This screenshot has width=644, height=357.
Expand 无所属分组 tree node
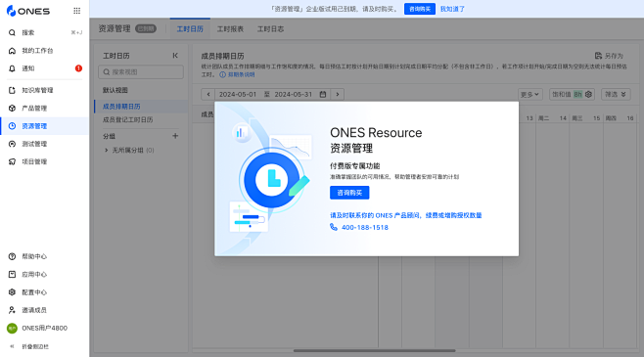tap(107, 151)
